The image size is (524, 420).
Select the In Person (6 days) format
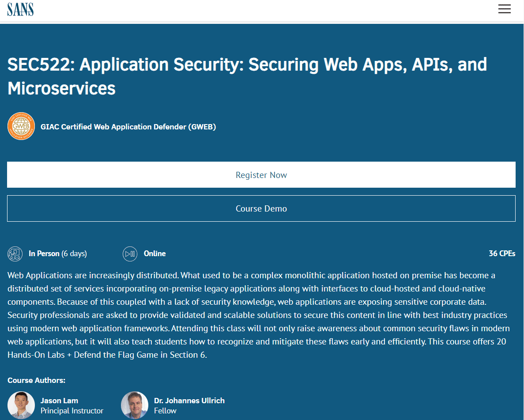point(57,254)
